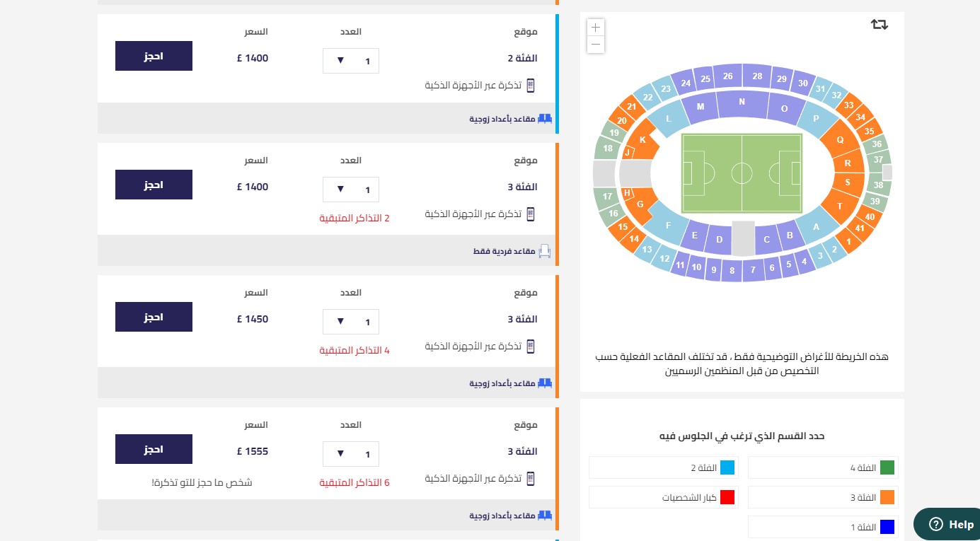Open quantity dropdown for first 1400 ticket
The image size is (980, 541).
tap(351, 61)
